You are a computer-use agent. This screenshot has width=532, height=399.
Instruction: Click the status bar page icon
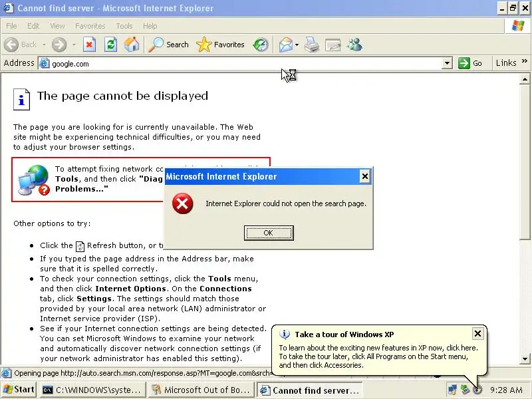pos(6,373)
